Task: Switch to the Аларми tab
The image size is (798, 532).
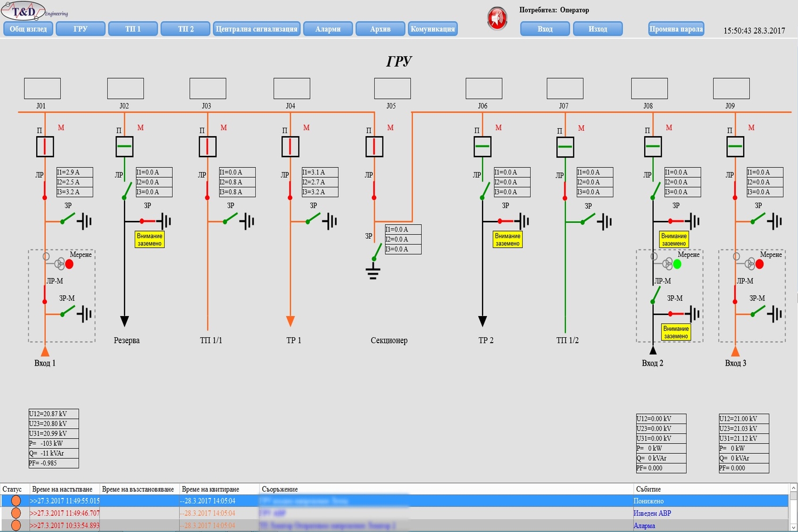Action: point(328,29)
